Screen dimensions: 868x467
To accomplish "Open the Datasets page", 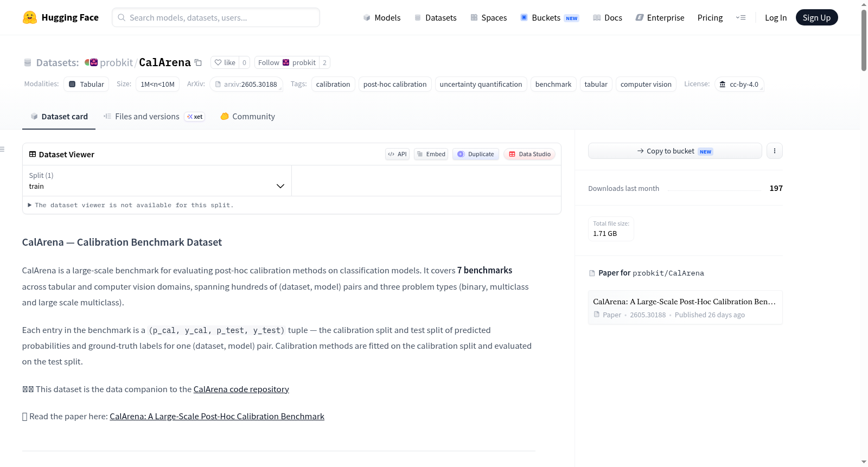I will pyautogui.click(x=435, y=17).
